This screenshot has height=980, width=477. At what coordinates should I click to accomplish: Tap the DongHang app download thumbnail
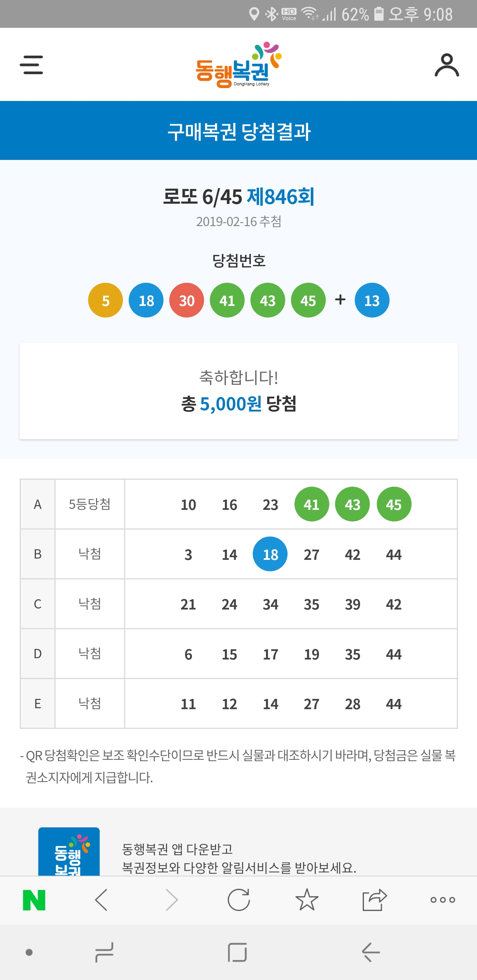click(69, 852)
